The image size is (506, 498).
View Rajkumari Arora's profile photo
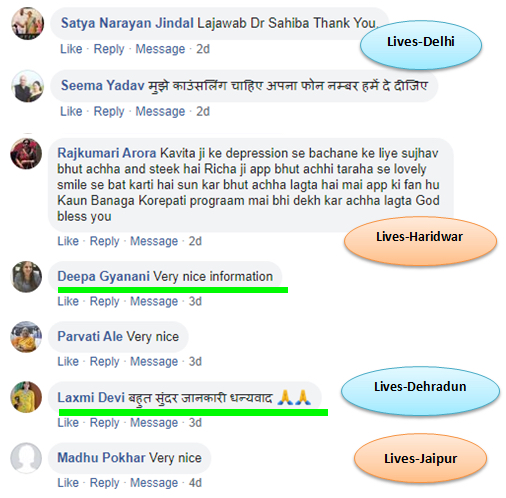coord(26,153)
